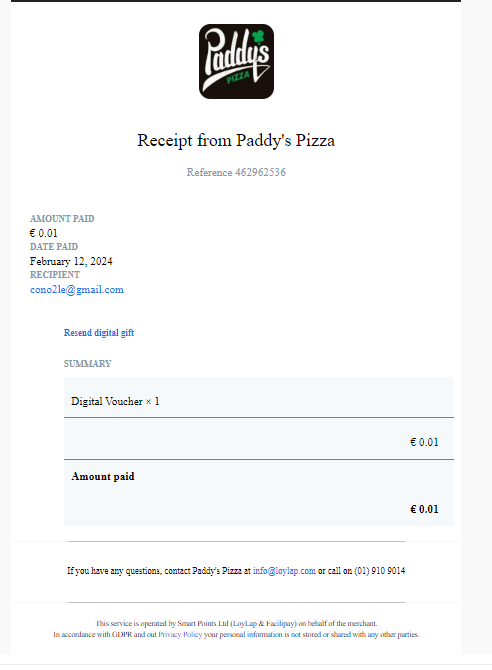Click the bold Amount paid label
Viewport: 492px width, 670px height.
point(103,476)
